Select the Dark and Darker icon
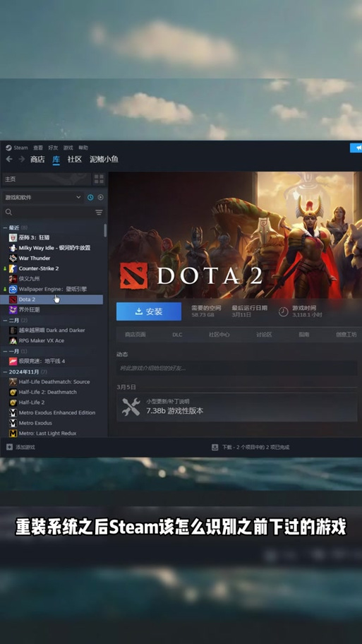Image resolution: width=362 pixels, height=644 pixels. (x=13, y=330)
